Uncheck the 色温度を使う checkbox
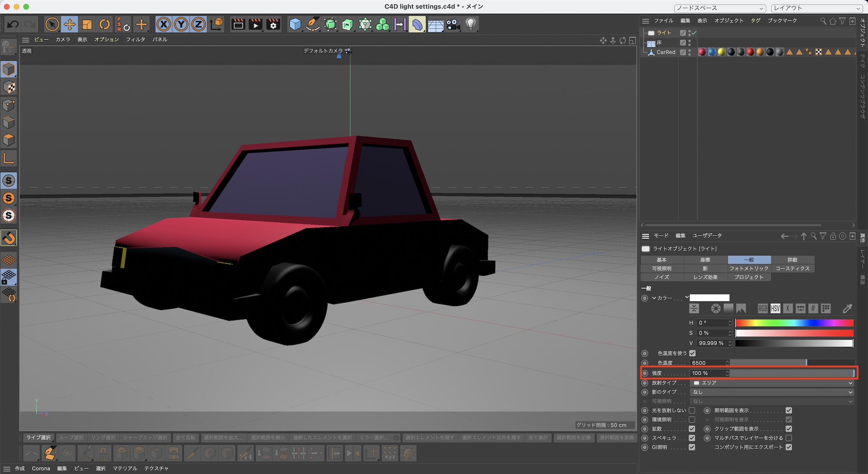This screenshot has height=474, width=868. tap(692, 353)
